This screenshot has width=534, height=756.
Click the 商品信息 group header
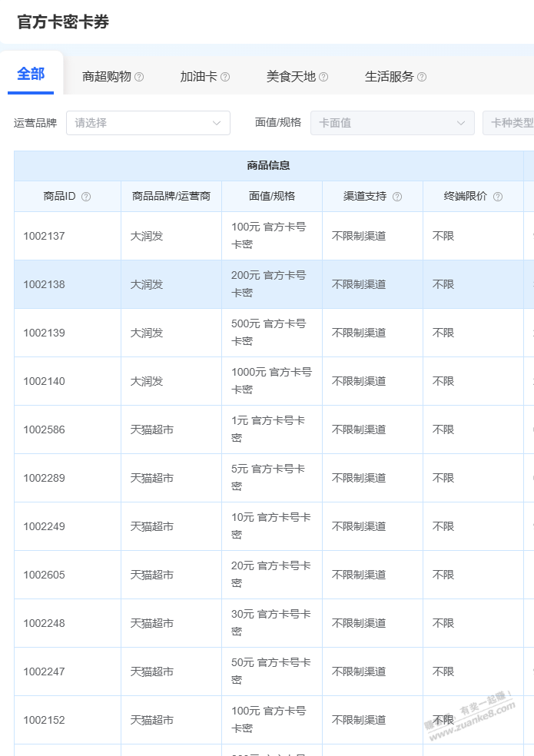pyautogui.click(x=269, y=166)
